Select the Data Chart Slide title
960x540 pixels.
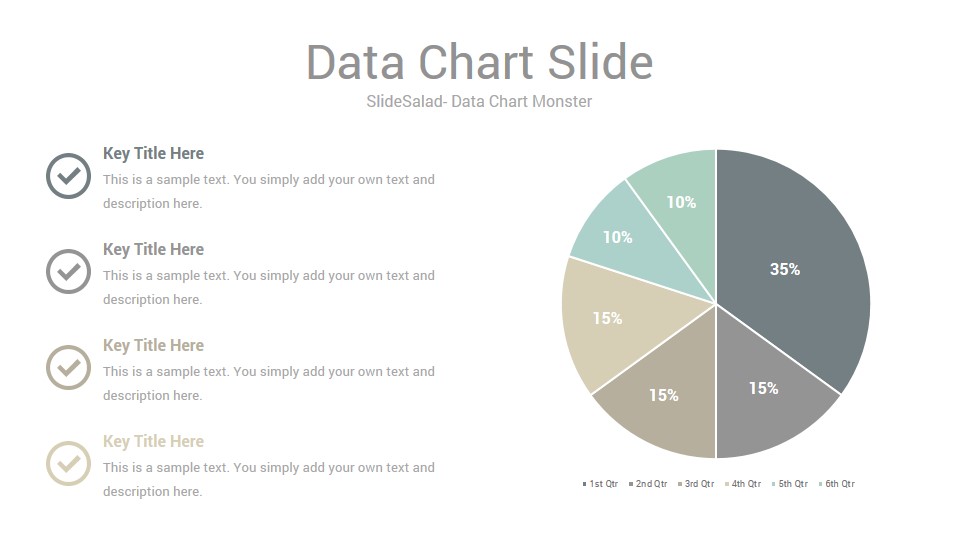point(479,62)
